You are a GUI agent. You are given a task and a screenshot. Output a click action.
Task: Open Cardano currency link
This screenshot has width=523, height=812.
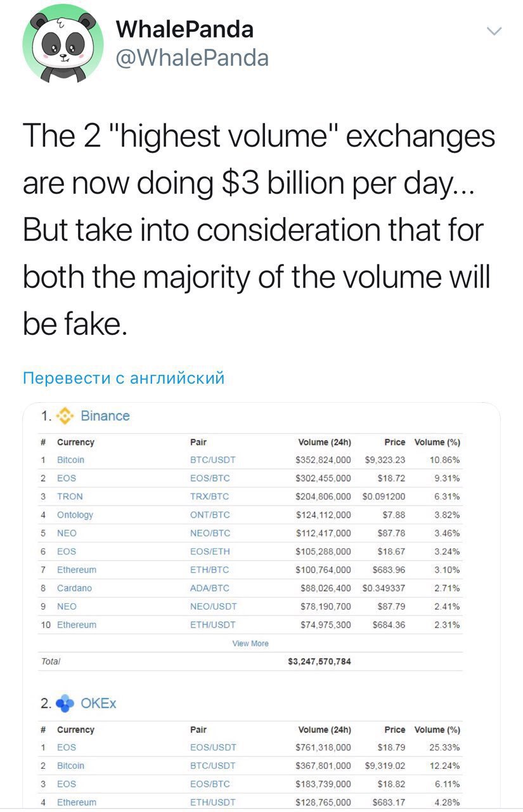pyautogui.click(x=74, y=588)
